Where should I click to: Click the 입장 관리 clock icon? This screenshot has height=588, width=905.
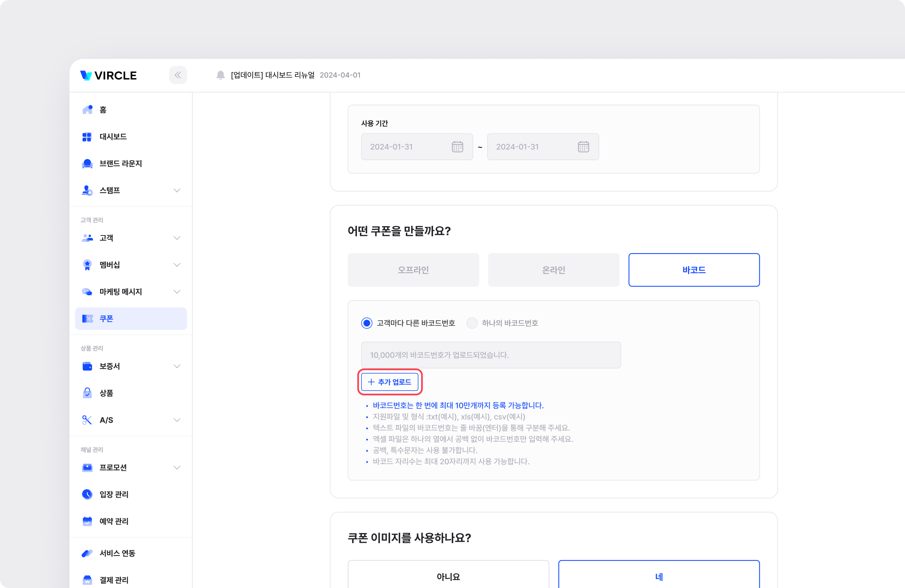(87, 494)
